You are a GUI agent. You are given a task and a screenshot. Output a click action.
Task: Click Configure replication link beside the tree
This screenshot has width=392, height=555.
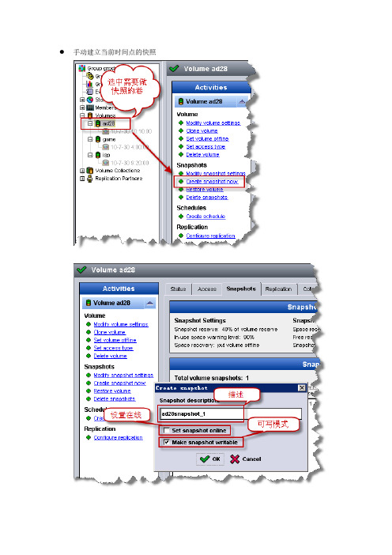pyautogui.click(x=210, y=236)
